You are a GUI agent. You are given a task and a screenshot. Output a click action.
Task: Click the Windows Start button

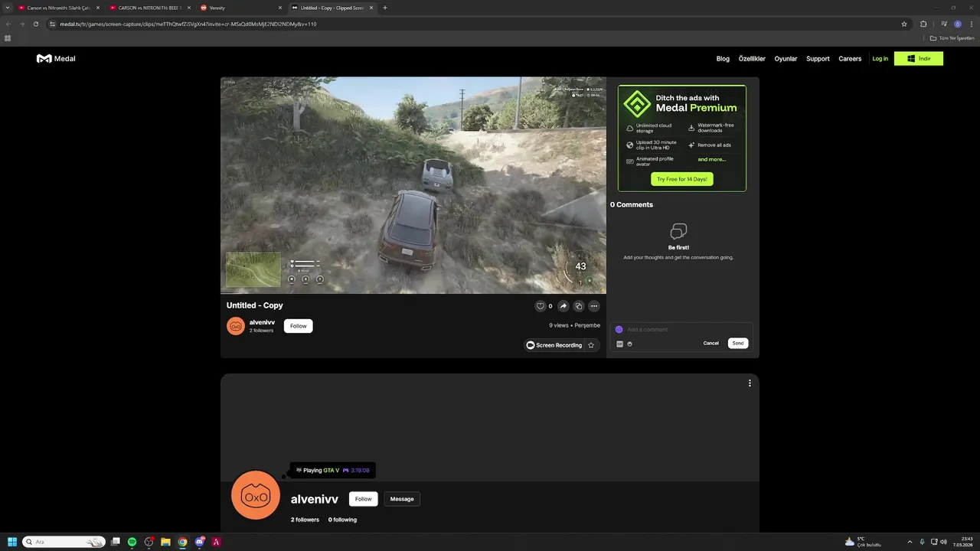pyautogui.click(x=12, y=542)
